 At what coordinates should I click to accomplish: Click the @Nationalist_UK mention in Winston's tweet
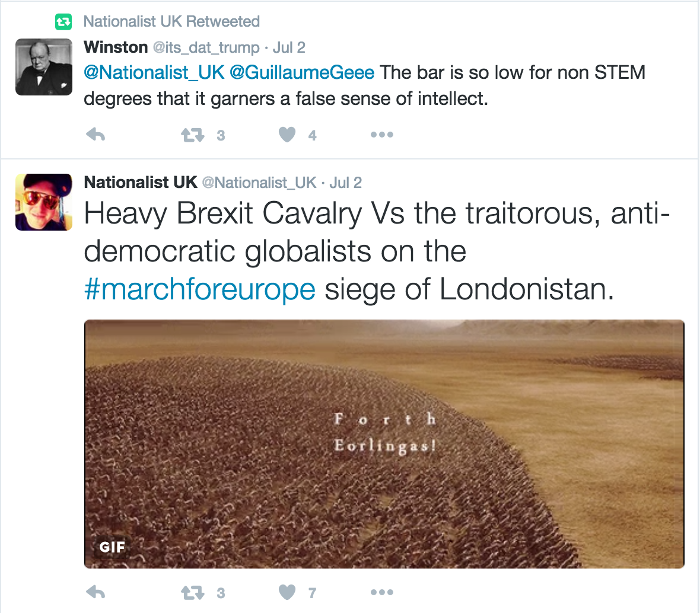pos(154,73)
